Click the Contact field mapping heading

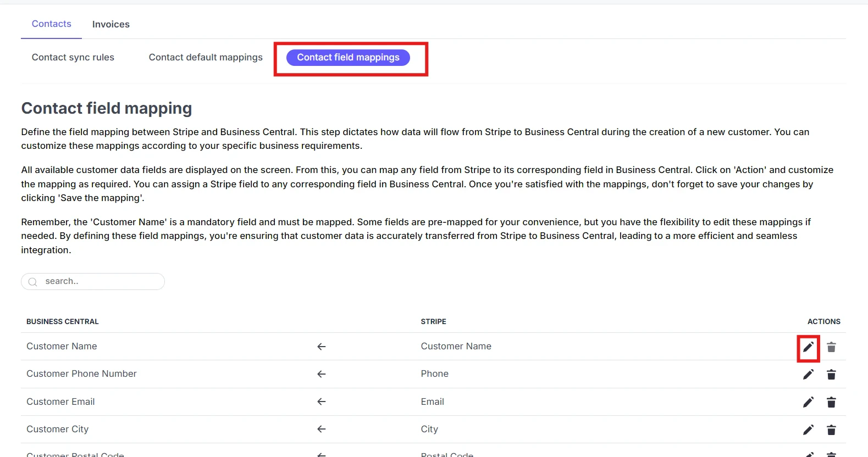click(107, 108)
